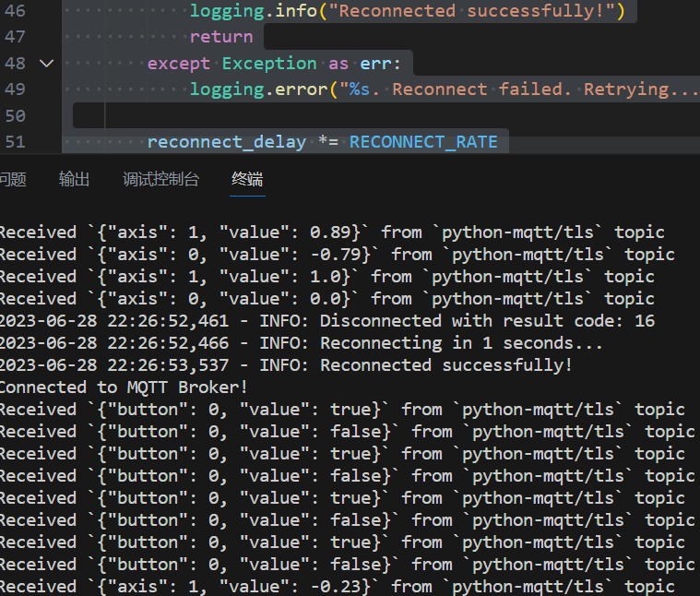Click the Exception class name
The image size is (700, 596).
[269, 64]
